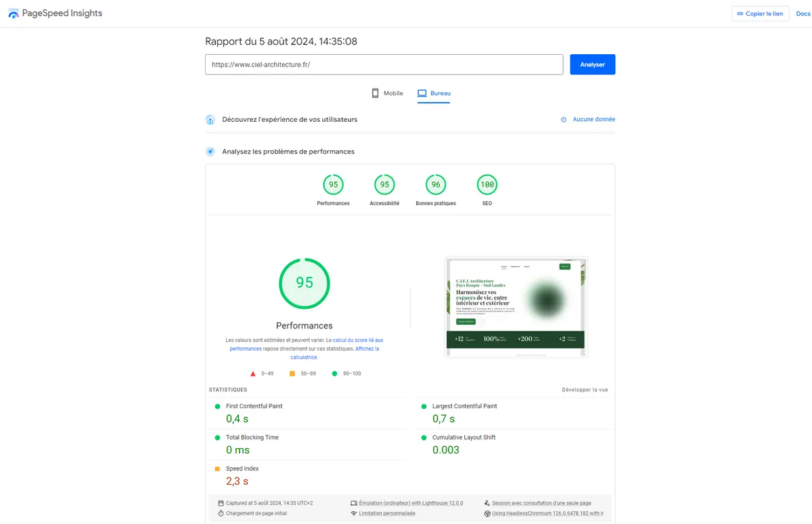Expand the Speed Index metric row
Screen dimensions: 812x524
307,476
